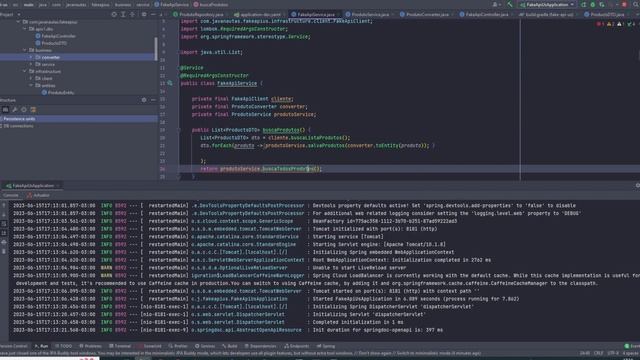Open Build tool window in bottom bar

pyautogui.click(x=230, y=346)
